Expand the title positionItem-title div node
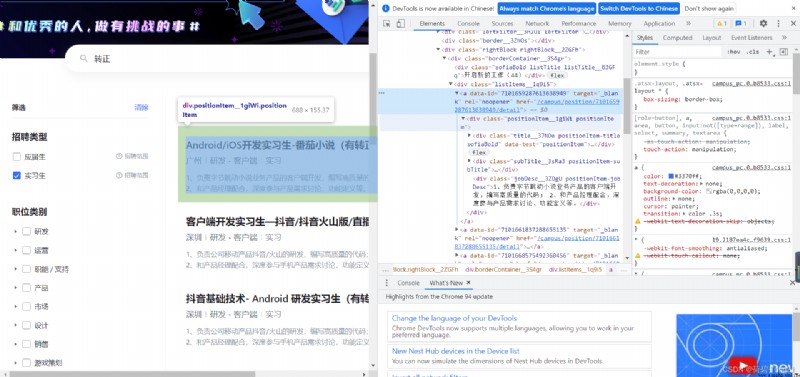The image size is (800, 377). [469, 136]
